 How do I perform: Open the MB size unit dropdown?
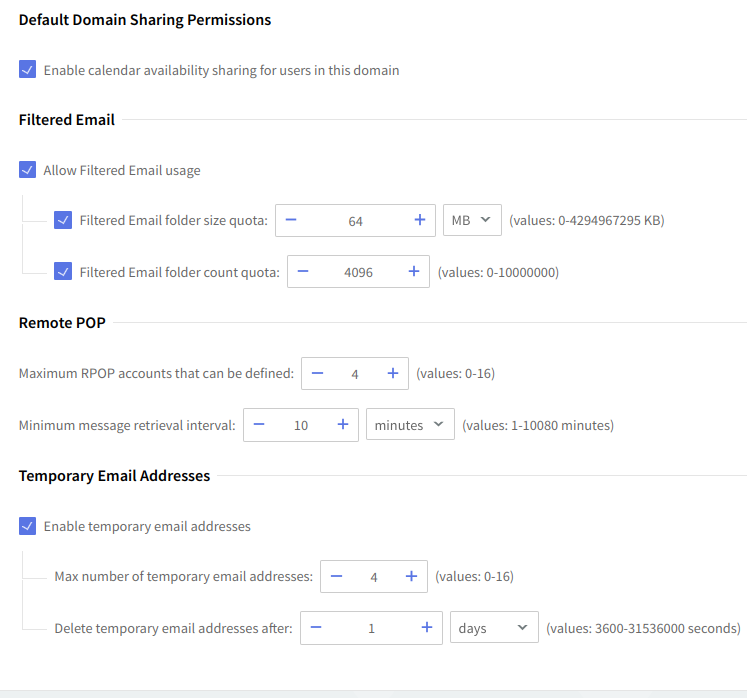pyautogui.click(x=472, y=221)
